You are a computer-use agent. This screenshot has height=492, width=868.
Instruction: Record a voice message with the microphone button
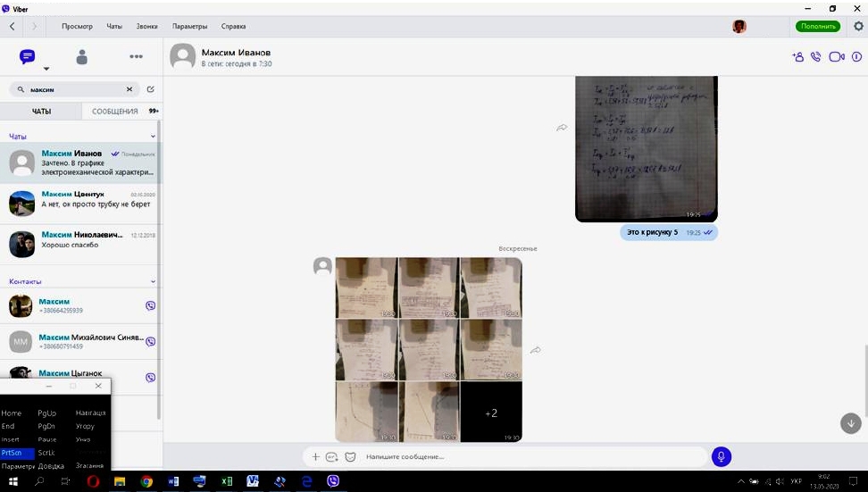[722, 456]
